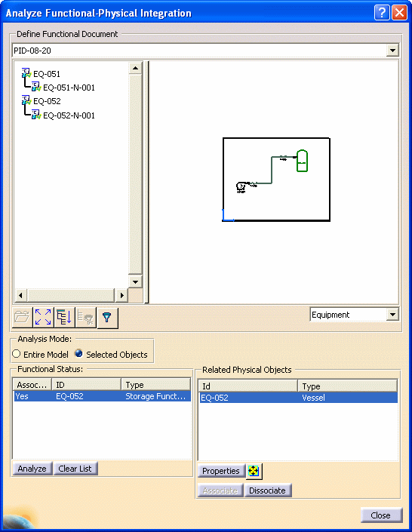Viewport: 412px width, 532px height.
Task: Select the Entire Model radio button
Action: pos(17,354)
